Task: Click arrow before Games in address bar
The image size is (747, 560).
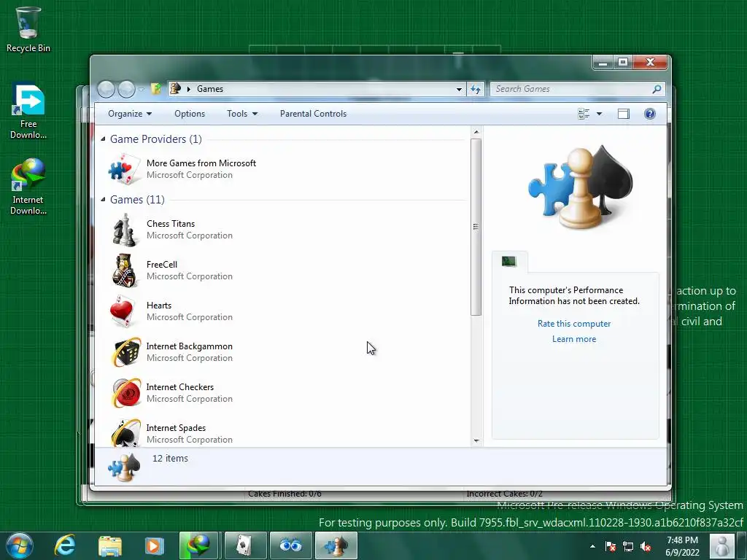Action: pyautogui.click(x=189, y=89)
